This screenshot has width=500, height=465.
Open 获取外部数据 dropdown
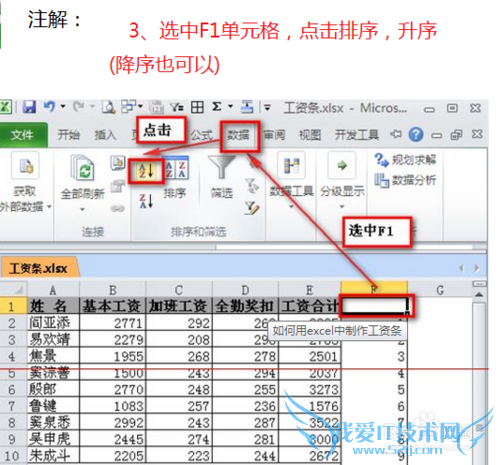click(25, 183)
